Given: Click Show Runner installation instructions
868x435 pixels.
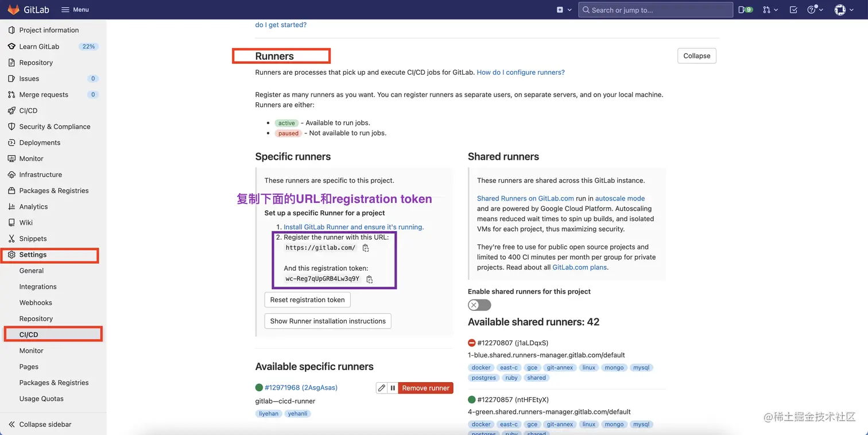Looking at the screenshot, I should pos(328,321).
